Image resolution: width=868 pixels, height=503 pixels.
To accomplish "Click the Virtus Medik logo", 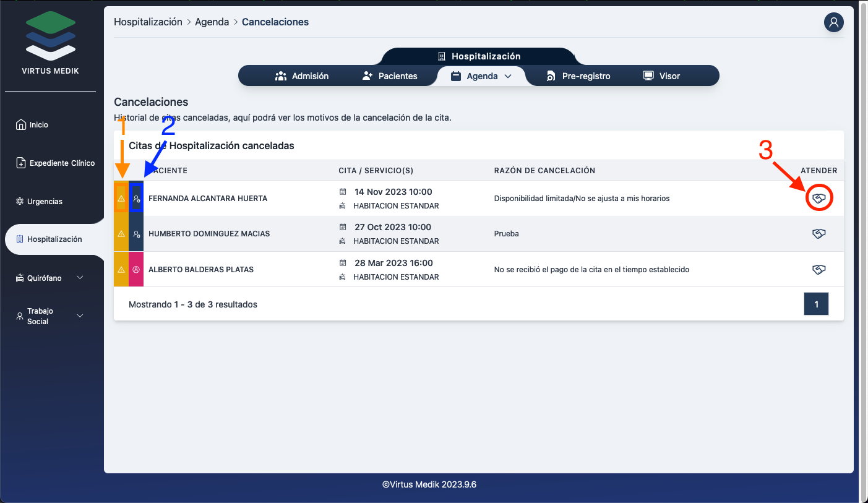I will [51, 38].
